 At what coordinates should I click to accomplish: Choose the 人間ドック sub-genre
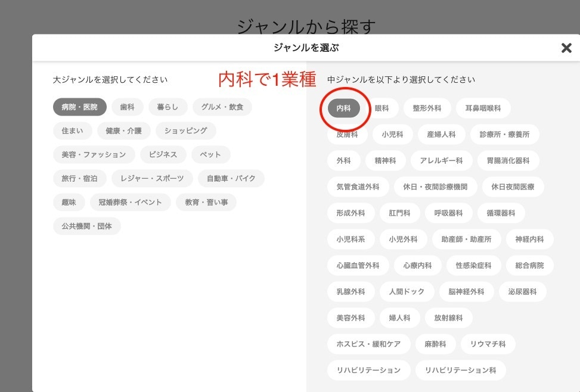click(407, 292)
